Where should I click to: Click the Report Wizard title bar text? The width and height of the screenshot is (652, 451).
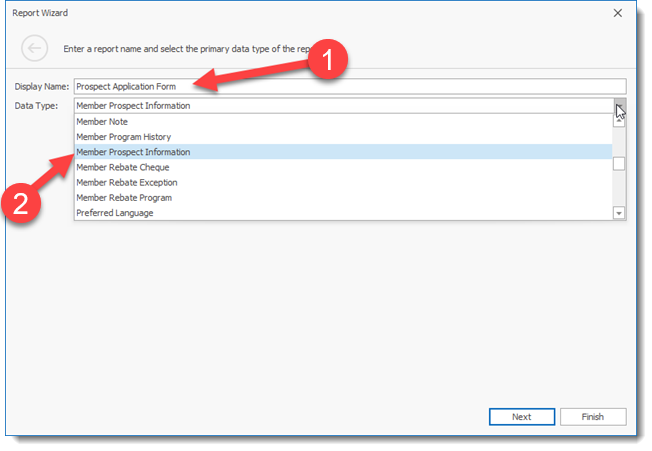coord(41,13)
